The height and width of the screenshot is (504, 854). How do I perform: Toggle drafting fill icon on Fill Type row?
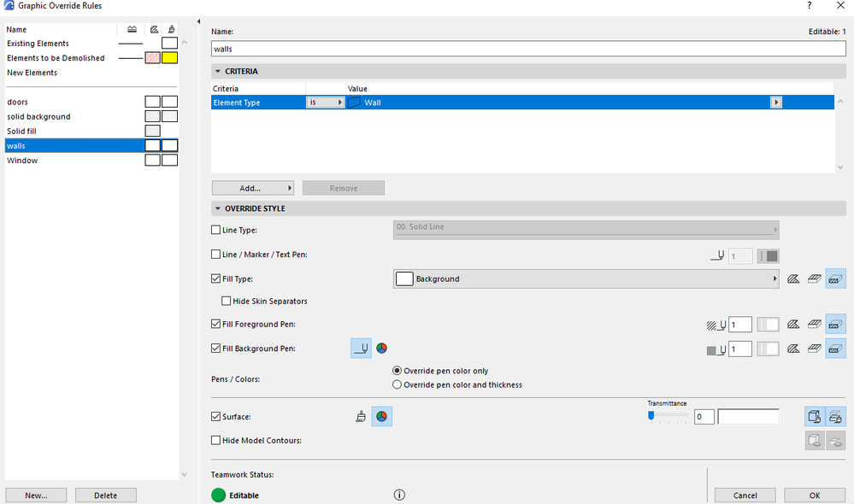tap(793, 278)
